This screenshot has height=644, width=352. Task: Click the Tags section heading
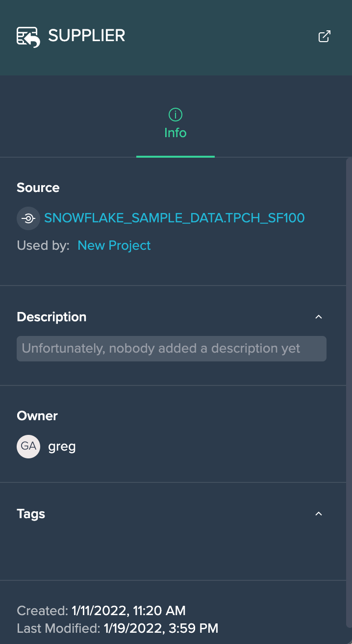(31, 514)
